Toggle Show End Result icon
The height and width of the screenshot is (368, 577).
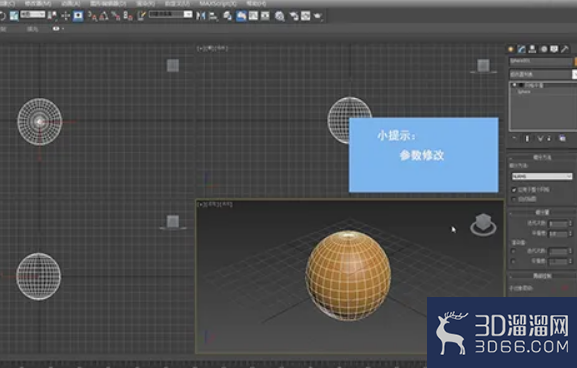(527, 138)
